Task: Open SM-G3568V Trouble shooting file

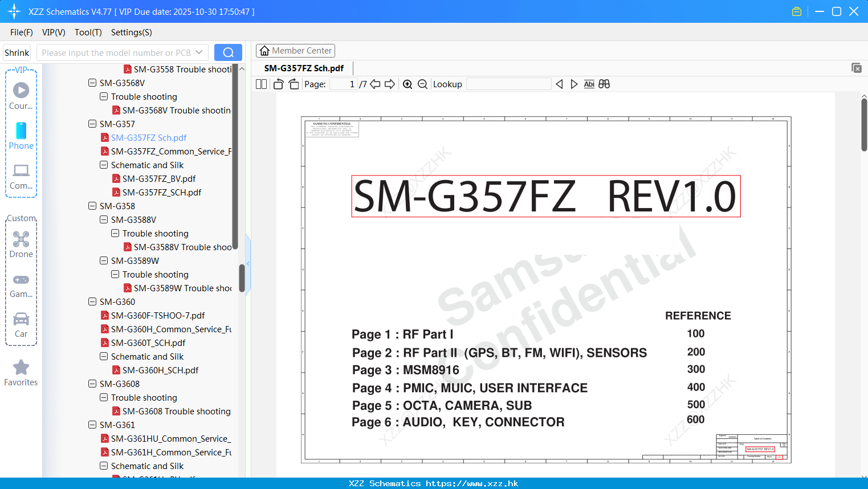Action: [172, 110]
